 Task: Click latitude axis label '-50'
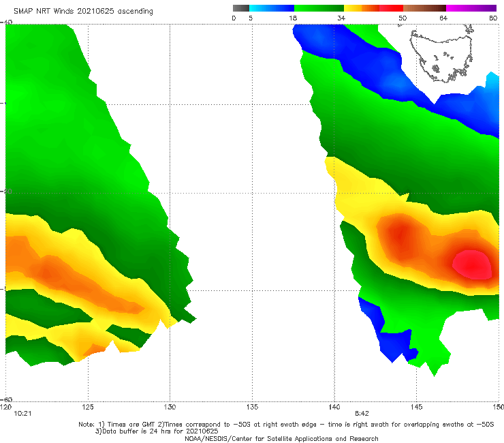[x=6, y=191]
